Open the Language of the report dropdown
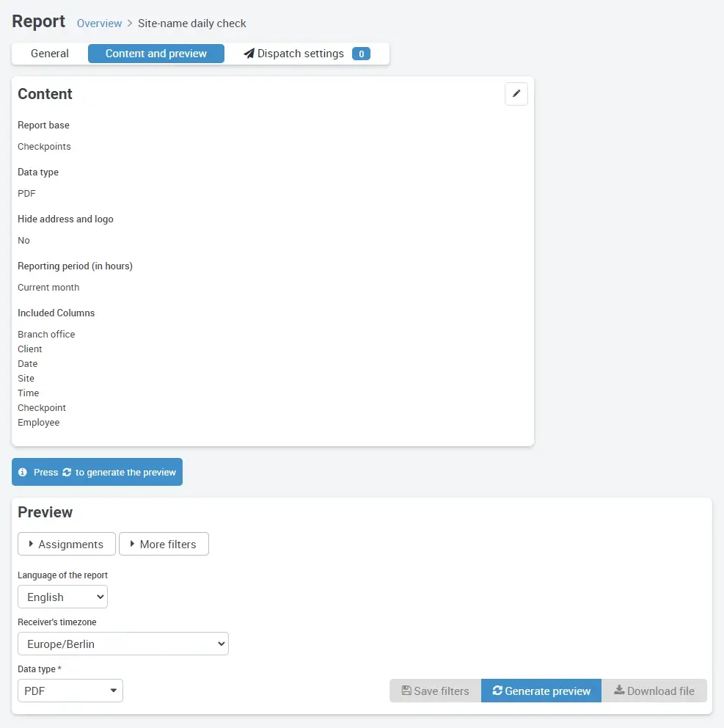Viewport: 724px width, 728px height. pos(62,597)
